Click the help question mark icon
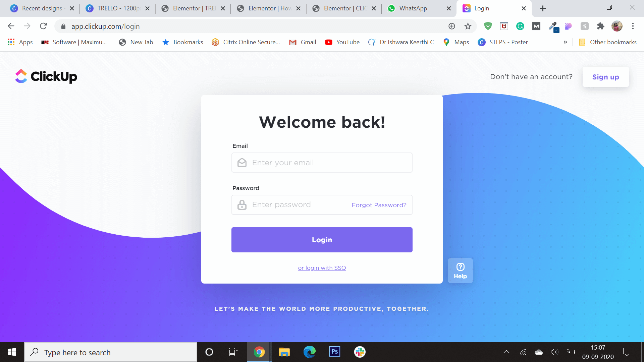The width and height of the screenshot is (644, 362). 461,266
